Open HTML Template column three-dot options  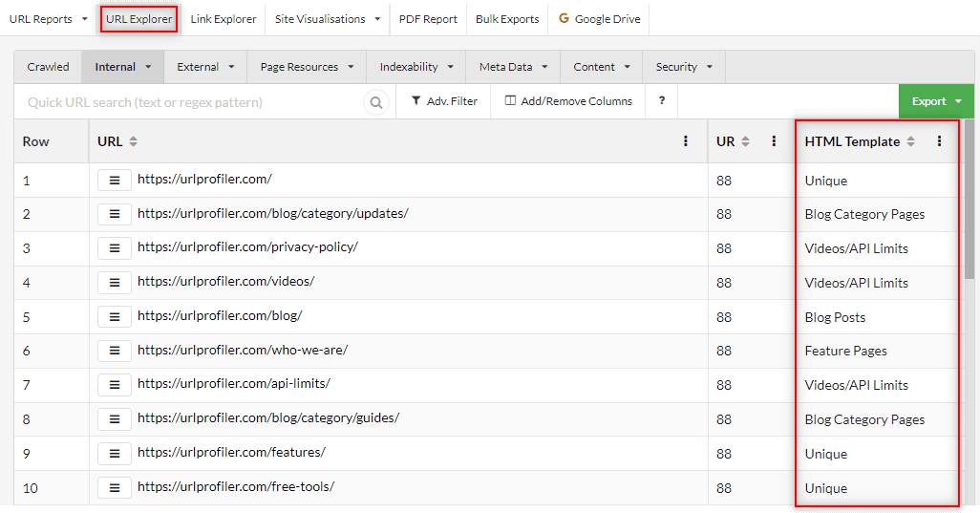[x=939, y=141]
